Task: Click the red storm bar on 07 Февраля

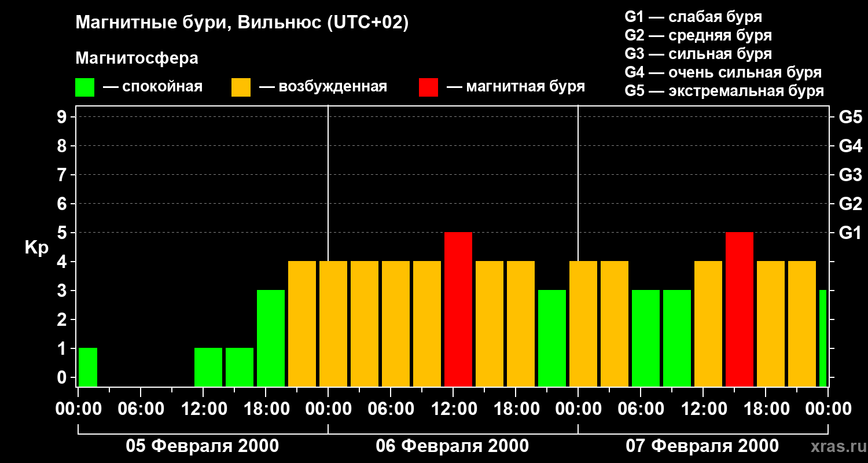Action: tap(740, 309)
